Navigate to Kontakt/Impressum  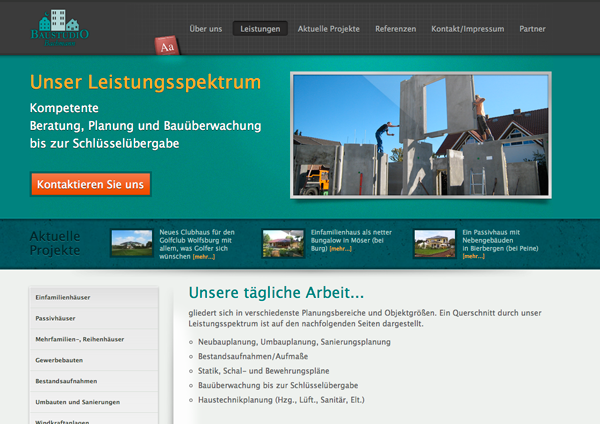[x=467, y=29]
